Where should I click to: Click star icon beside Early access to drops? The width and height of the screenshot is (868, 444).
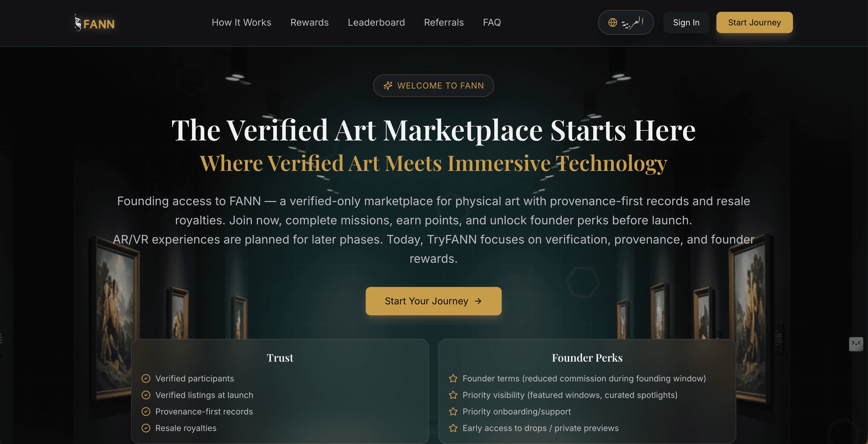pyautogui.click(x=453, y=428)
